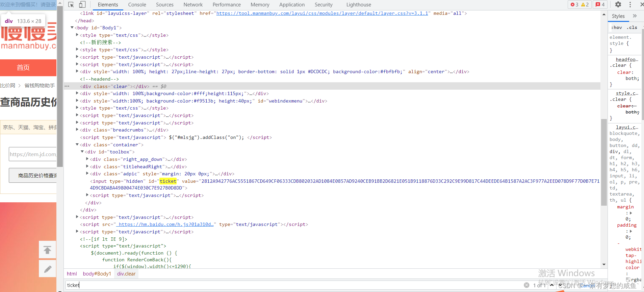Toggle the :hov element state option
This screenshot has height=292, width=644.
pyautogui.click(x=616, y=27)
